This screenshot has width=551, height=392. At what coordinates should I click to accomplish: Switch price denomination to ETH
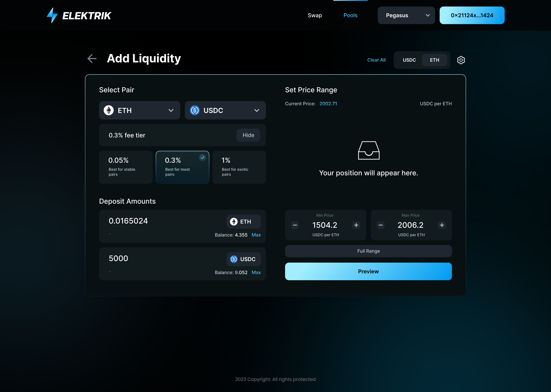coord(434,60)
